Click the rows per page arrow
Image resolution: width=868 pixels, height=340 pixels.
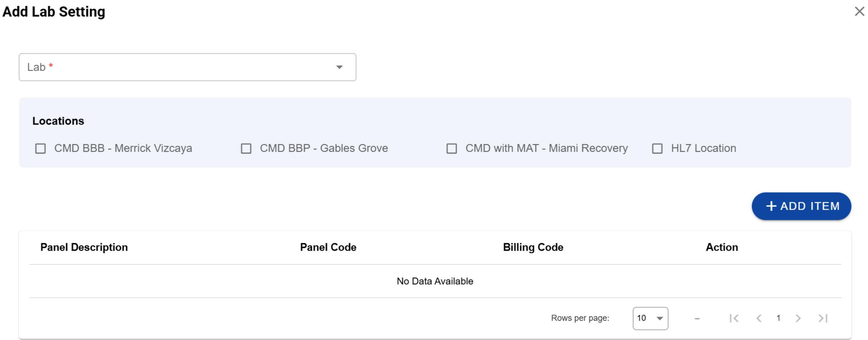coord(659,318)
